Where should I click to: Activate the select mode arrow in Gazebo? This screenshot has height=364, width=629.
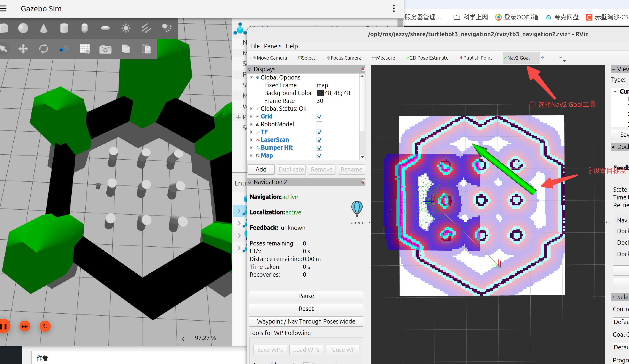pyautogui.click(x=3, y=49)
